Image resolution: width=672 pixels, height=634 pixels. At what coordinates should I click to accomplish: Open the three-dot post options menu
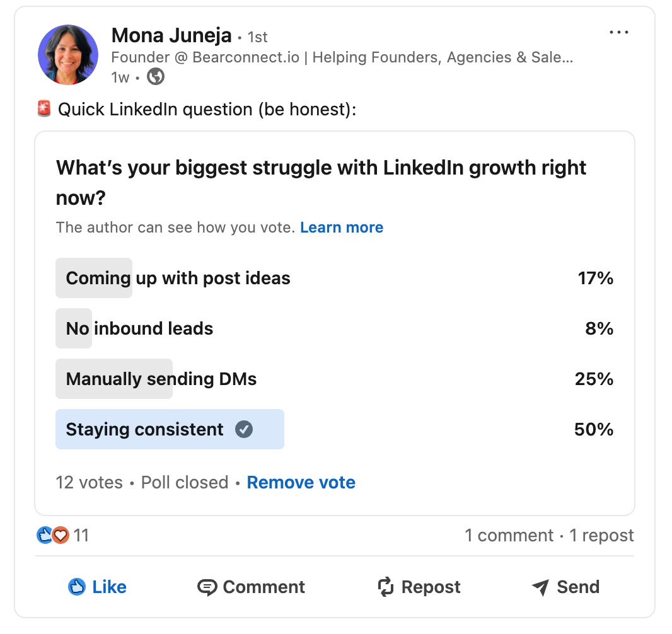(x=618, y=33)
